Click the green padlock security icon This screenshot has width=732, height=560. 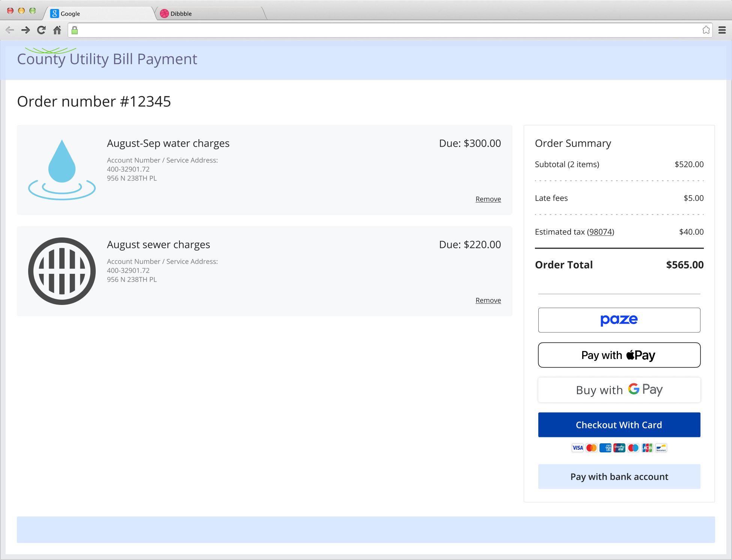click(x=75, y=30)
